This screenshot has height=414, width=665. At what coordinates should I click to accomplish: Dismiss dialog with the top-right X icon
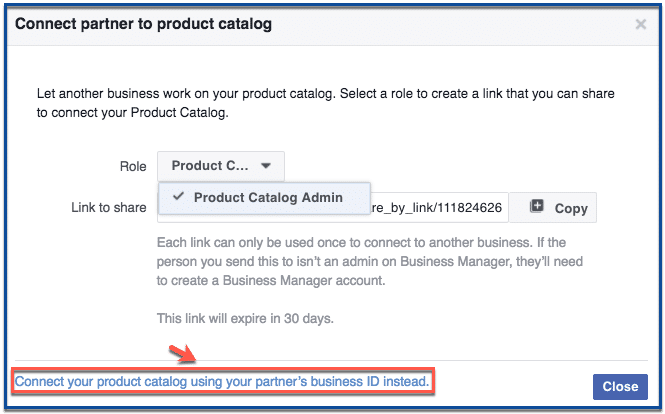coord(641,24)
